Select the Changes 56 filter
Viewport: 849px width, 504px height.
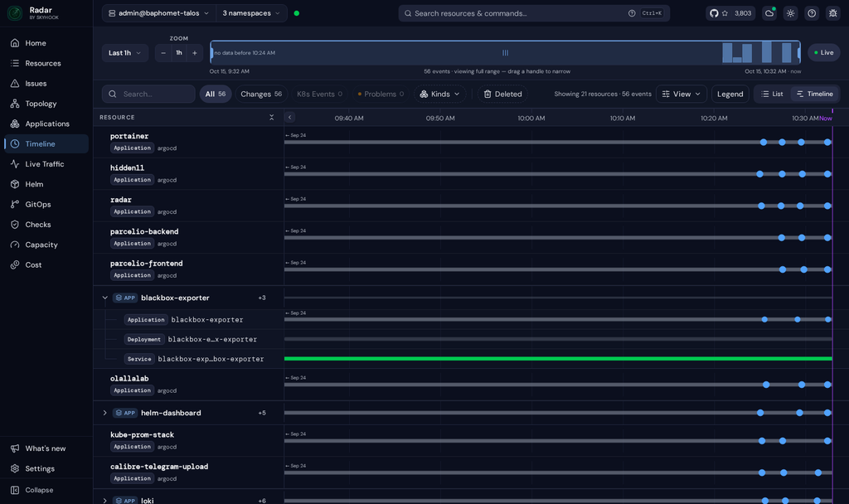click(x=261, y=94)
